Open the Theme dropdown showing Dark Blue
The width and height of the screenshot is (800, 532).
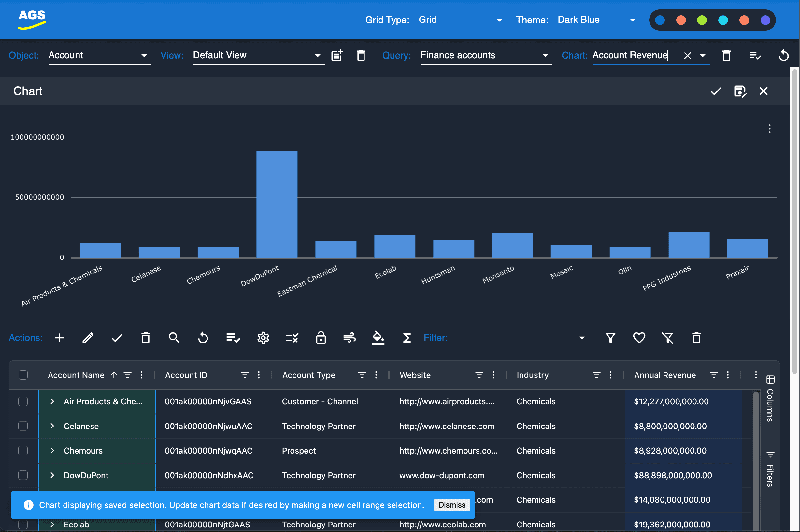pyautogui.click(x=598, y=20)
